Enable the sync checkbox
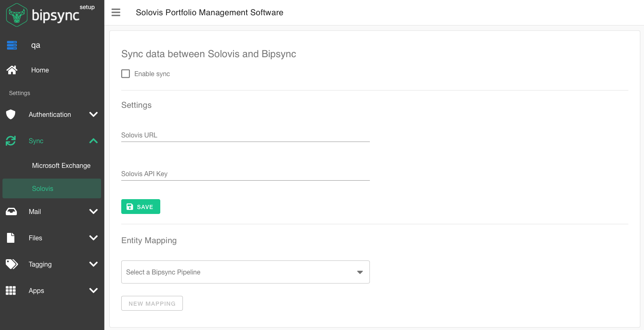The height and width of the screenshot is (330, 644). coord(126,74)
